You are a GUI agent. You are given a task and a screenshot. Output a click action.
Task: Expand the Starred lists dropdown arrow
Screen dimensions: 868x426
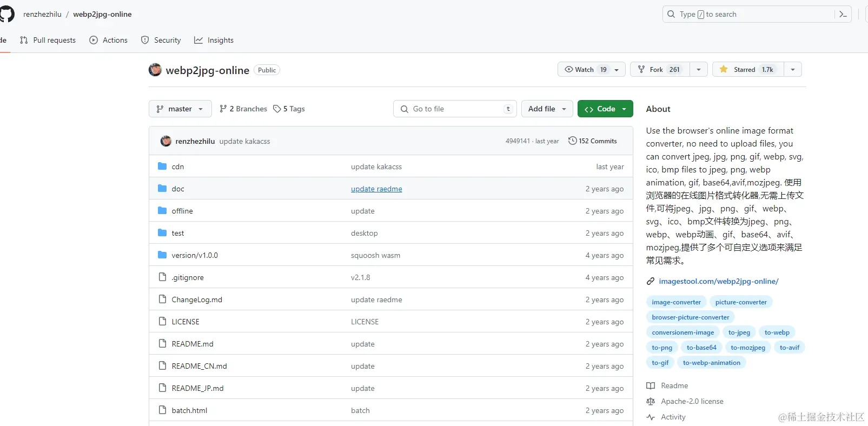click(793, 69)
